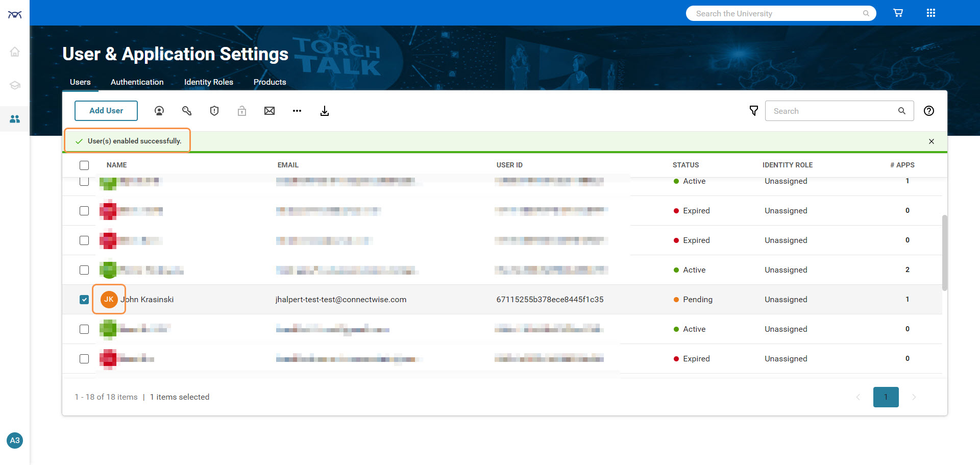Open the apps grid launcher icon

(931, 13)
